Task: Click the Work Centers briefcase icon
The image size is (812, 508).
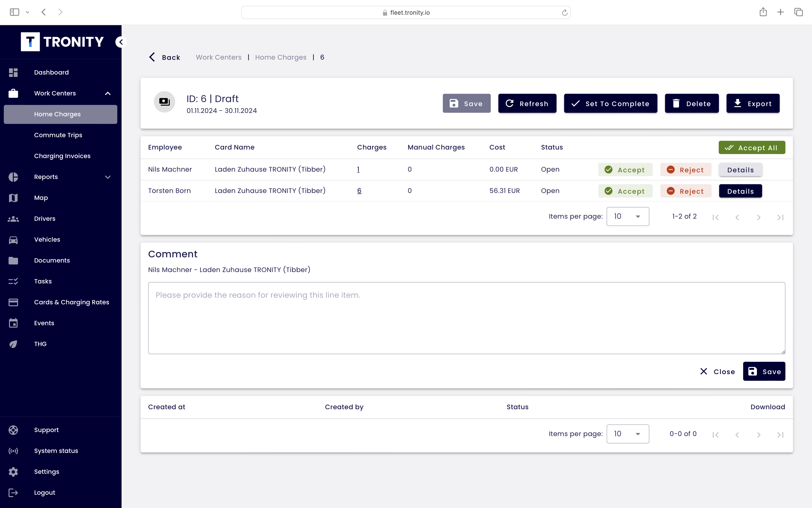Action: (x=13, y=93)
